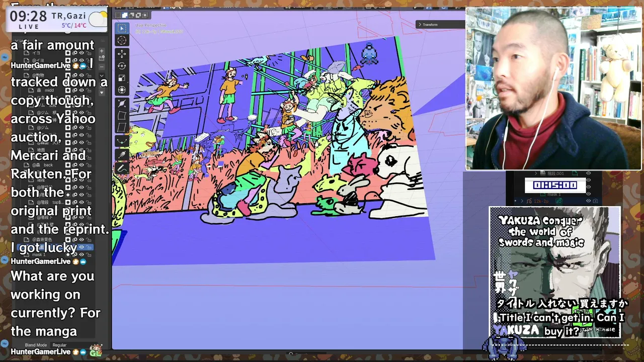The height and width of the screenshot is (362, 644).
Task: Select the Rotate tool
Action: (x=122, y=66)
